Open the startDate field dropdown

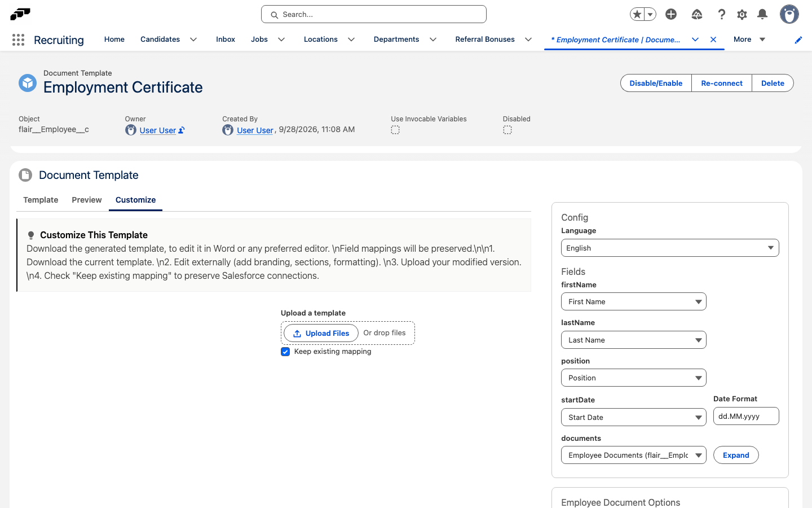(634, 417)
